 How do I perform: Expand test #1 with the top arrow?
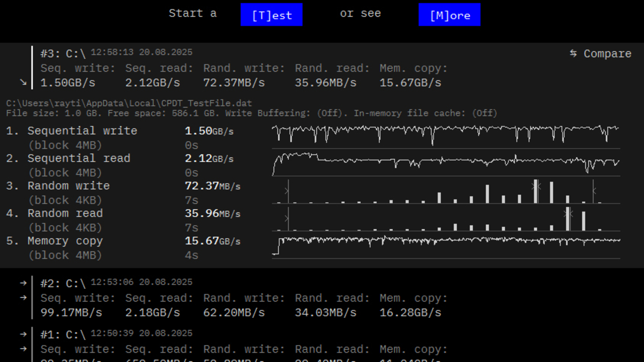[x=23, y=334]
